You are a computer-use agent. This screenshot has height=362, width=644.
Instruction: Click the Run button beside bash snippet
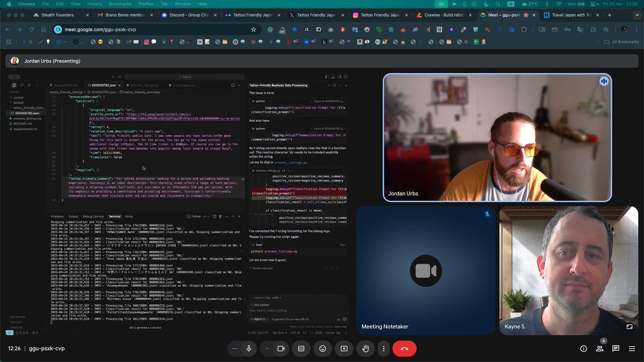pyautogui.click(x=342, y=245)
